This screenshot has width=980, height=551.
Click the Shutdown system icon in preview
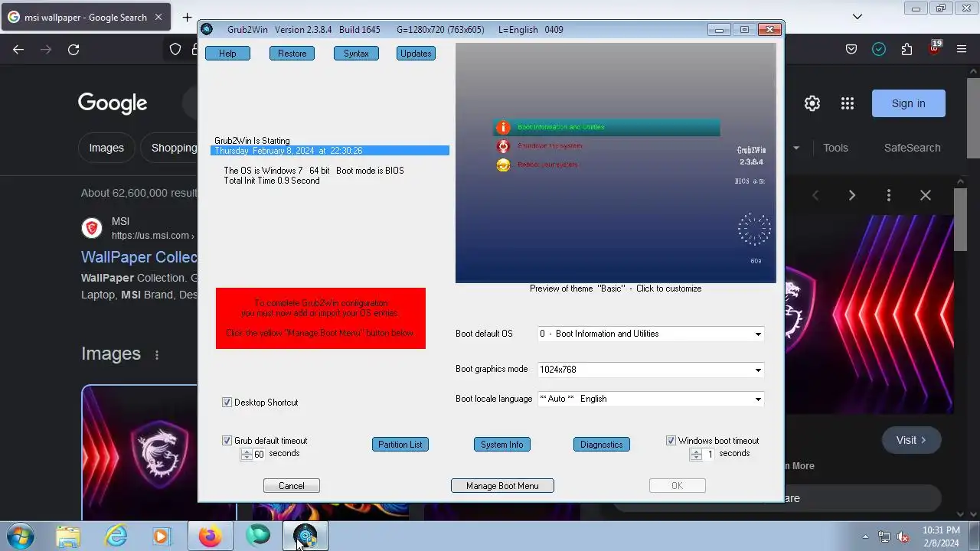click(503, 146)
